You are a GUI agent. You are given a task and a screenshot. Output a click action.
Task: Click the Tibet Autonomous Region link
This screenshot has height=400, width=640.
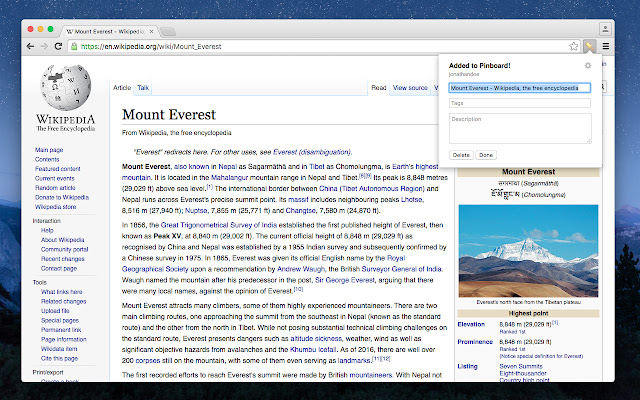[x=382, y=189]
